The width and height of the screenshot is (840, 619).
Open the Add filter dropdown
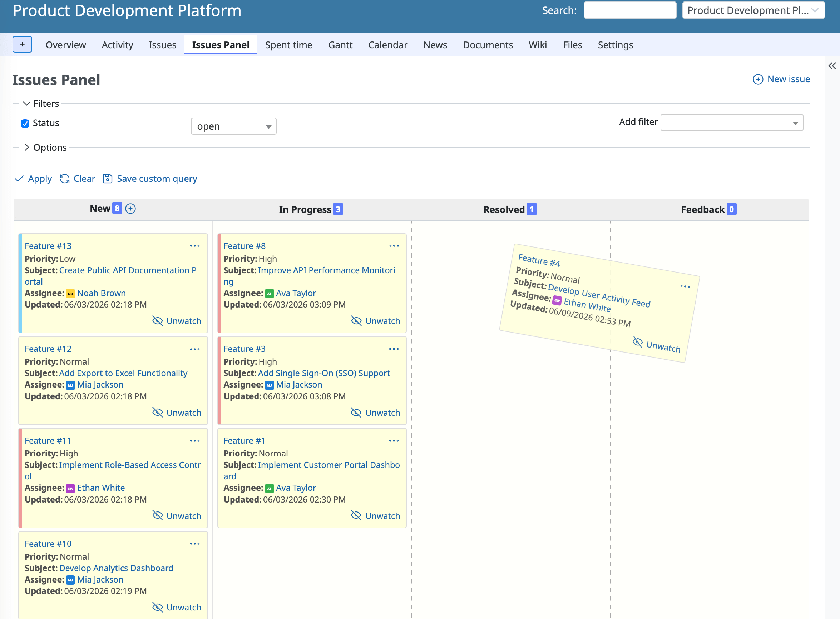click(732, 123)
